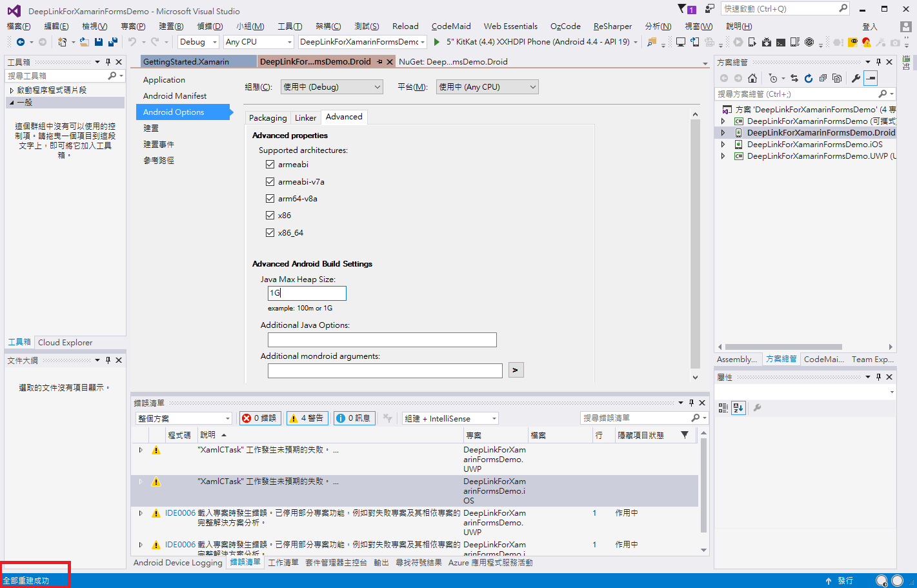Open the 整個方案 scope dropdown
Screen dimensions: 917x588
(183, 418)
